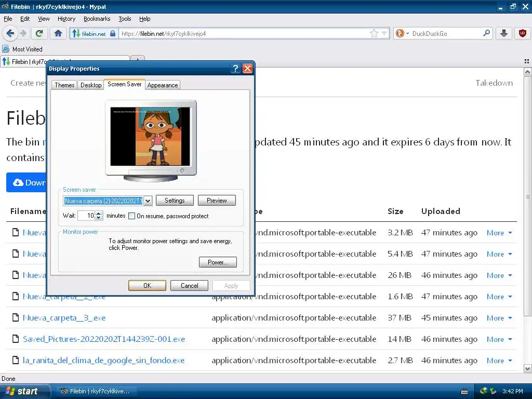Open the Downloads arrow toolbar icon

point(504,33)
